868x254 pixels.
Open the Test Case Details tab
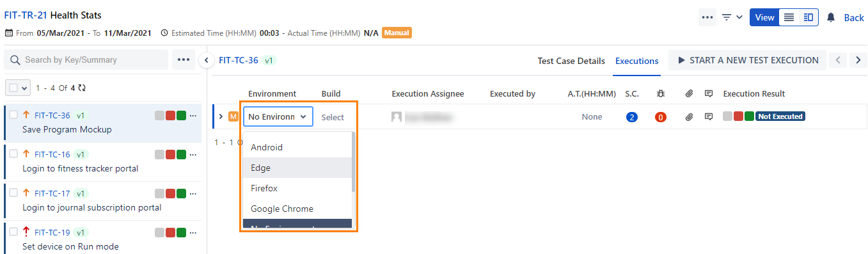pyautogui.click(x=571, y=61)
